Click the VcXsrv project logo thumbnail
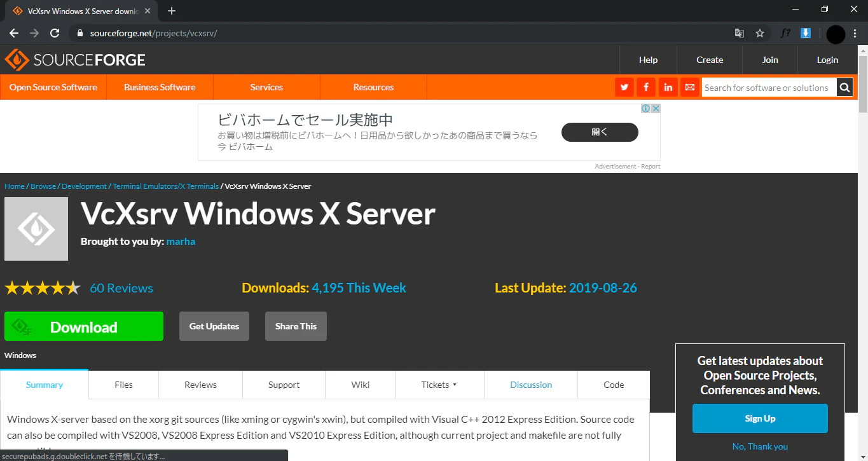 click(36, 229)
